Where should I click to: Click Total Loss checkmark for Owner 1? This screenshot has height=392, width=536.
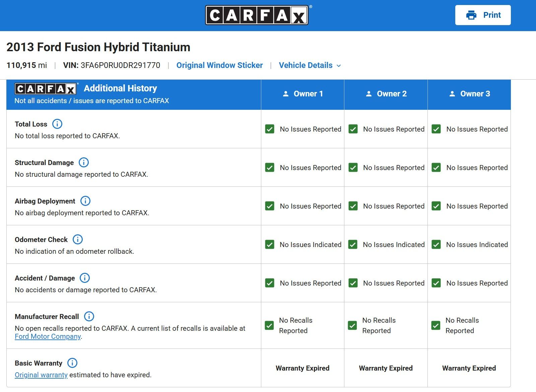pyautogui.click(x=270, y=129)
